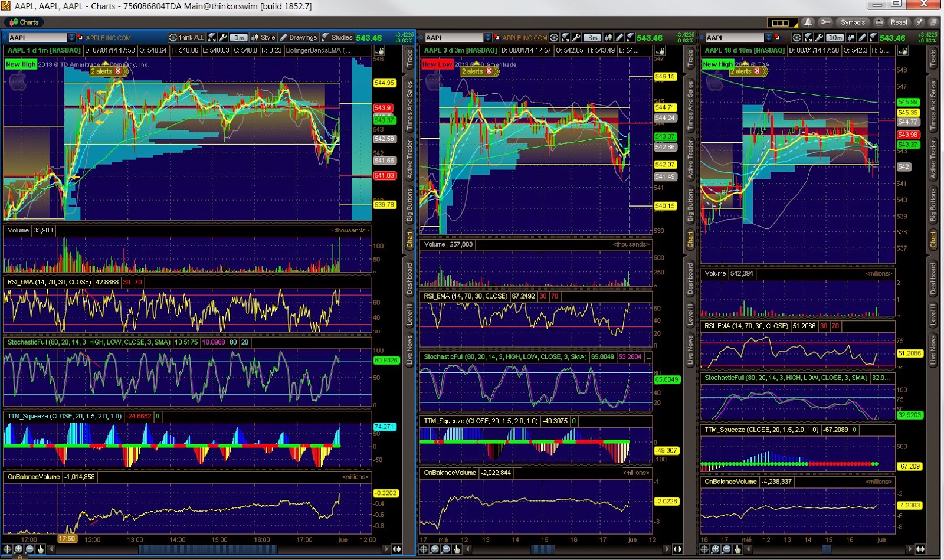Open Studies flask icon in middle chart

click(x=630, y=38)
